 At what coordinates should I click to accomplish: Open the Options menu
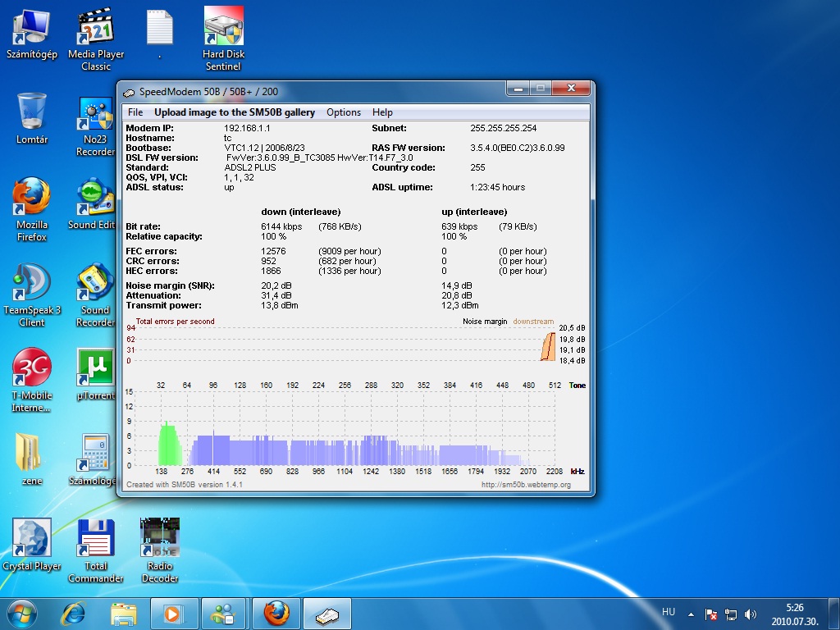344,112
